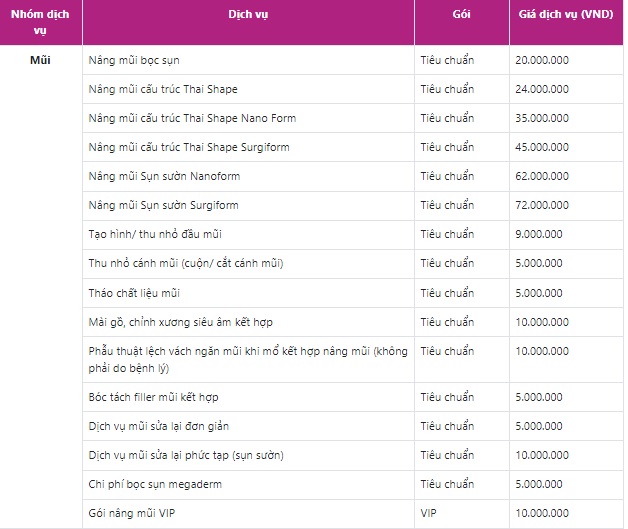
Task: Select the Tạo hình/ thu nhỏ đầu mũi row
Action: coord(352,234)
